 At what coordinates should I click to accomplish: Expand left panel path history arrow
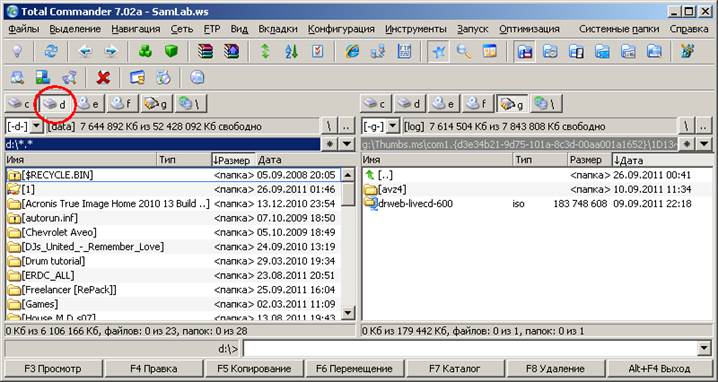[x=347, y=144]
